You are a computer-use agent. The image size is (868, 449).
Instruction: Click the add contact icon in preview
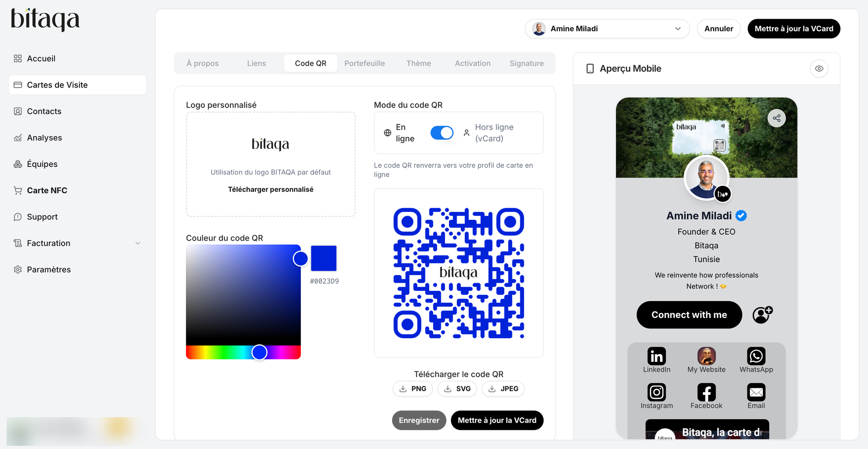(762, 315)
